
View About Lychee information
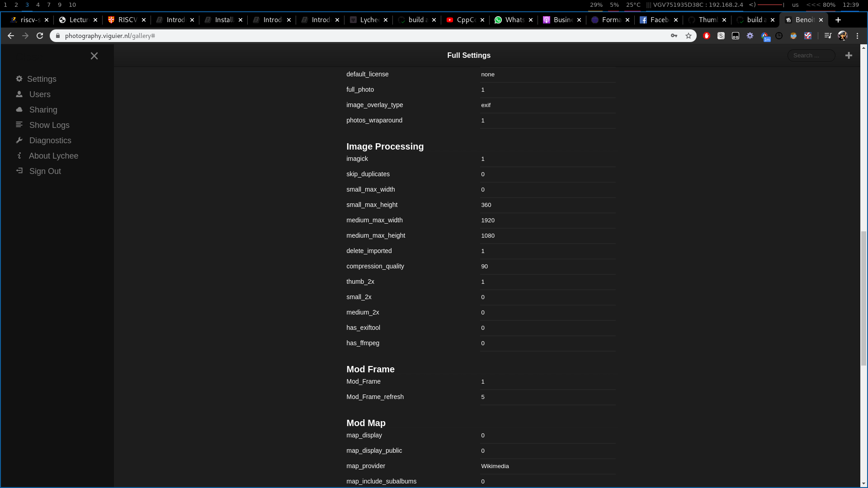click(x=53, y=155)
